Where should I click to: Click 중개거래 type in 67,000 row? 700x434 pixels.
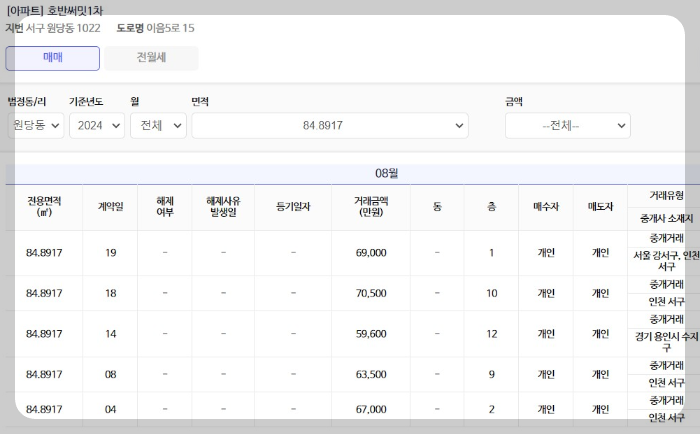click(x=666, y=401)
